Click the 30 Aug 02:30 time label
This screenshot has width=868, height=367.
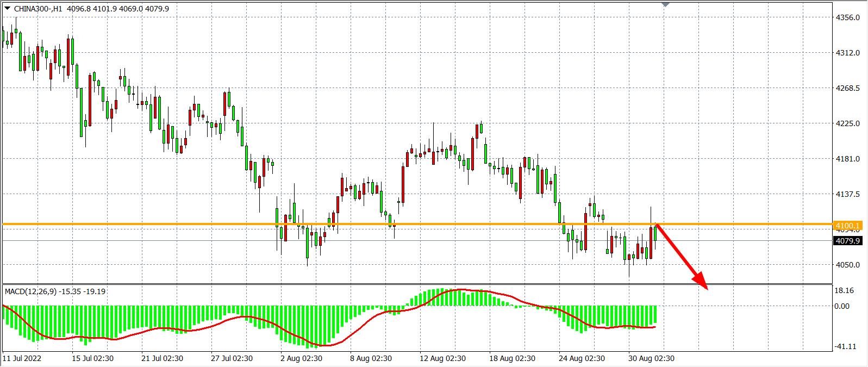(x=652, y=358)
